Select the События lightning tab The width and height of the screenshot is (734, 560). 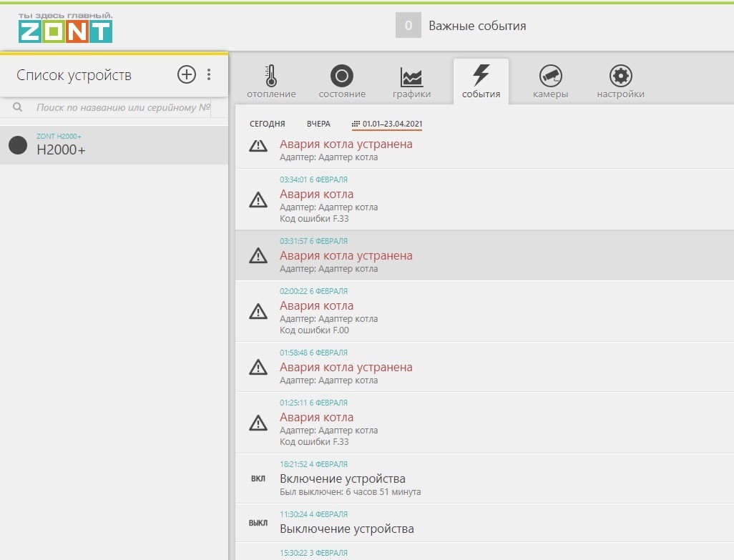481,82
